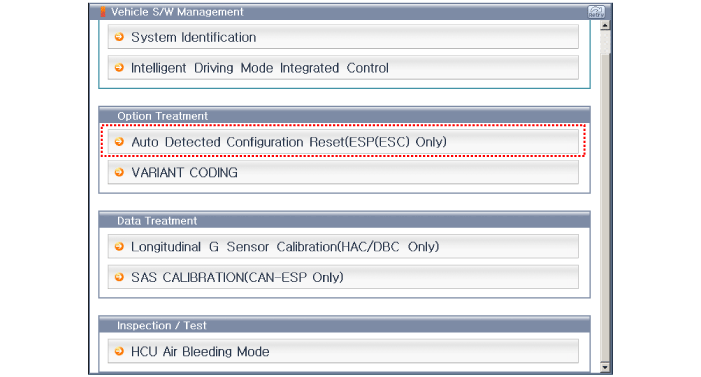Click the vertical scrollbar thumb

(x=605, y=42)
